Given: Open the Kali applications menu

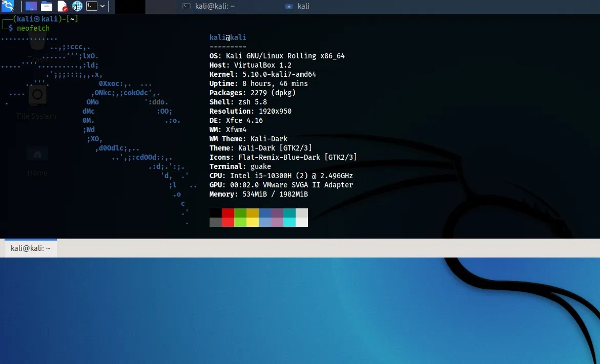Looking at the screenshot, I should [7, 6].
